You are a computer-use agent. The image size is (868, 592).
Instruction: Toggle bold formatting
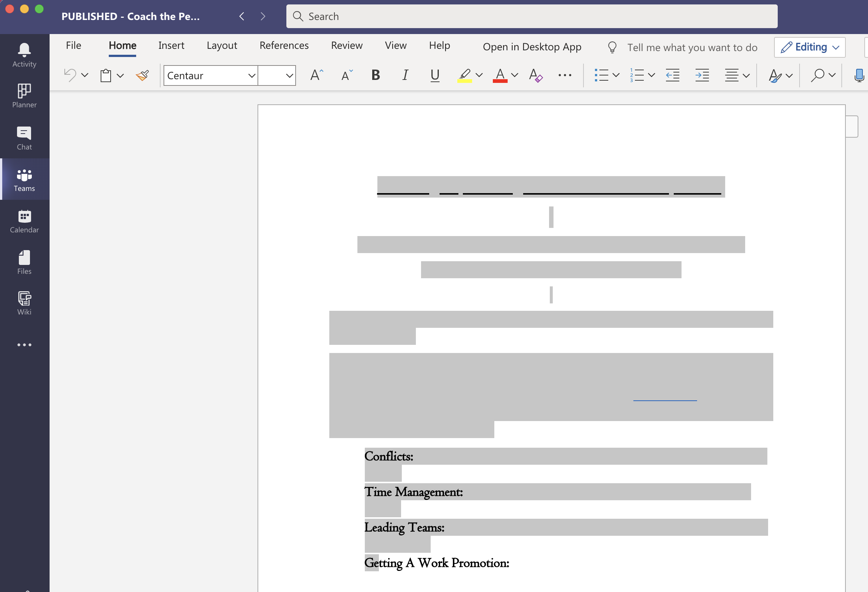[x=375, y=75]
